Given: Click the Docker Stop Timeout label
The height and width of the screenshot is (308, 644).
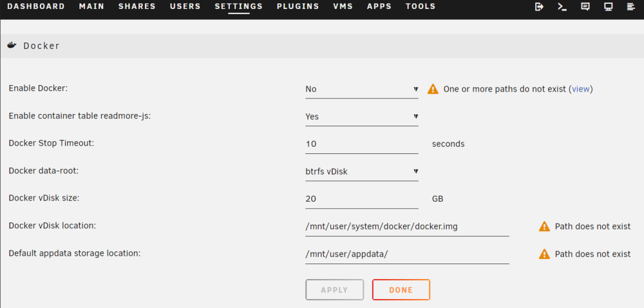Looking at the screenshot, I should (x=52, y=143).
